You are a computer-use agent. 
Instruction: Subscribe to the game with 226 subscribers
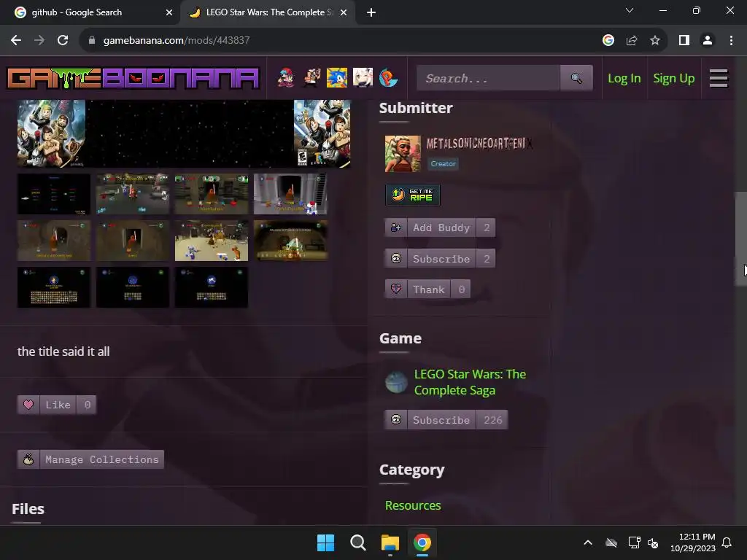coord(446,420)
